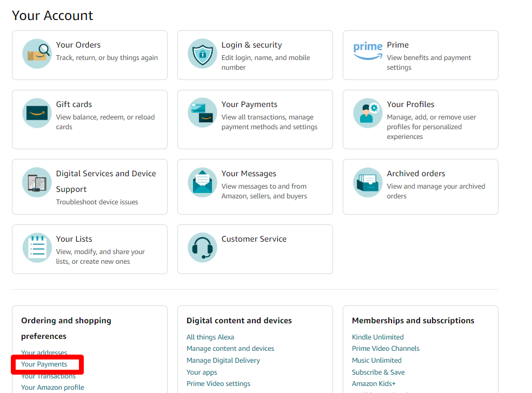Go to Your addresses link

point(44,352)
